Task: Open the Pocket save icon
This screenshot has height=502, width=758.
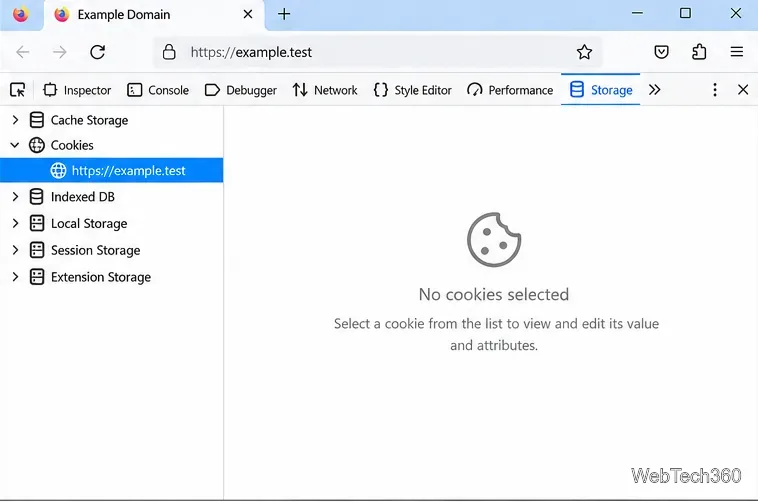Action: click(x=661, y=52)
